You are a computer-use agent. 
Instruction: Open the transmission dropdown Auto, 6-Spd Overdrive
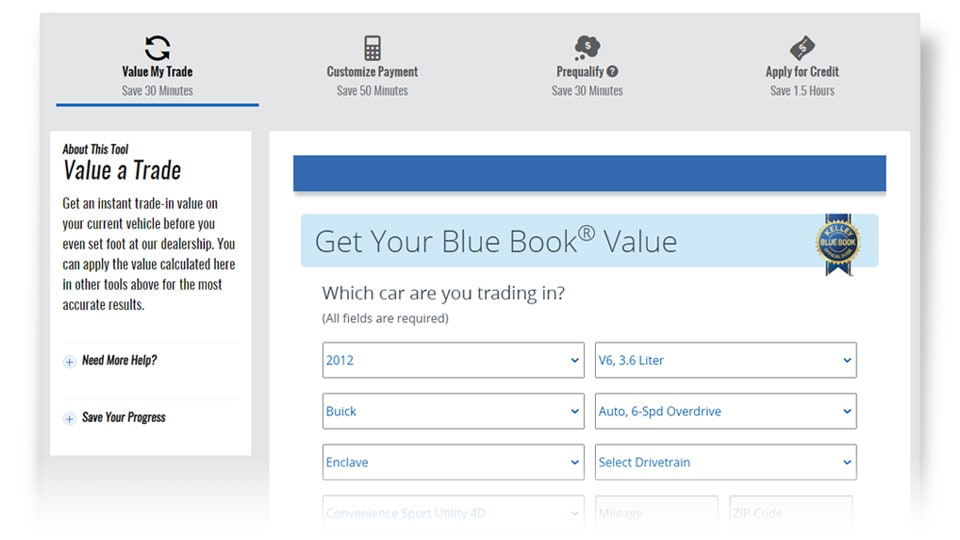pos(726,411)
